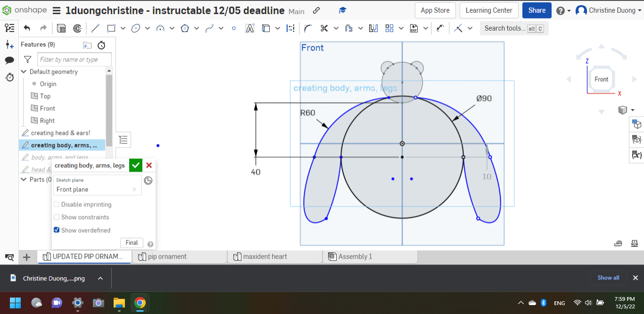Click the Front plane sketch plane field
The width and height of the screenshot is (644, 314).
[98, 185]
